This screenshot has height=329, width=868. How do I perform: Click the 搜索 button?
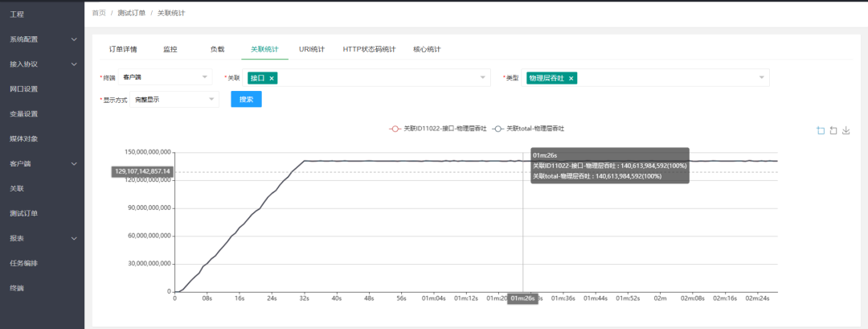coord(246,99)
